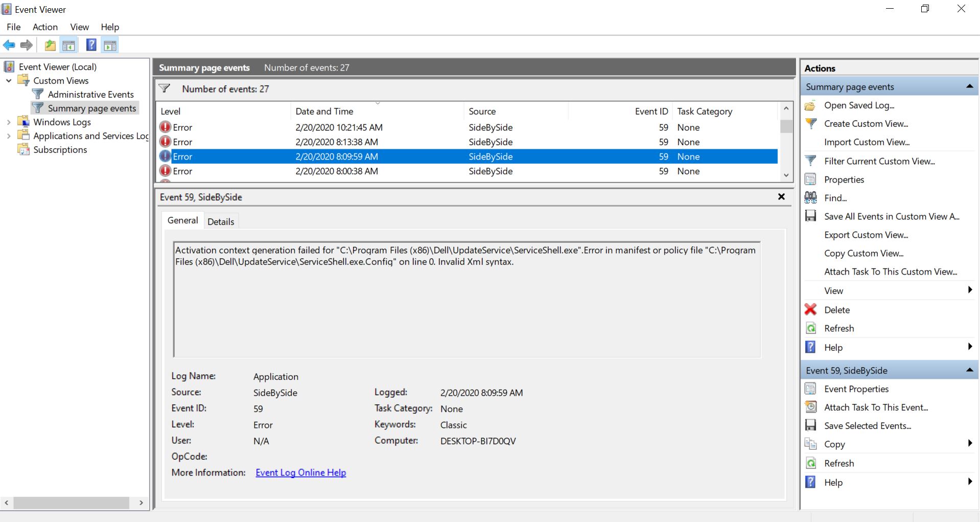Click the red X Delete icon
The image size is (980, 522).
tap(810, 310)
